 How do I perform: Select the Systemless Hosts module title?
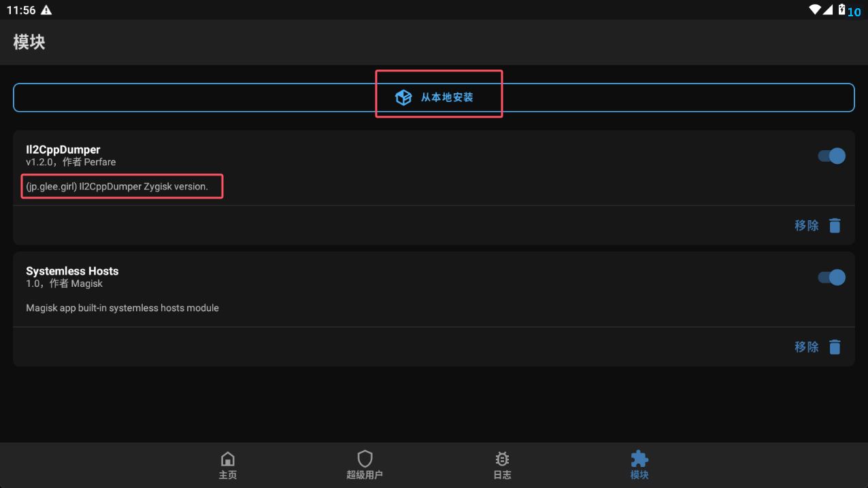72,271
